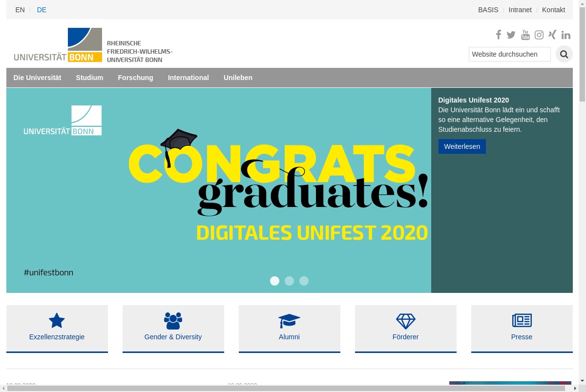Click the diamond icon above Förderer
Viewport: 586px width, 392px height.
pos(405,321)
